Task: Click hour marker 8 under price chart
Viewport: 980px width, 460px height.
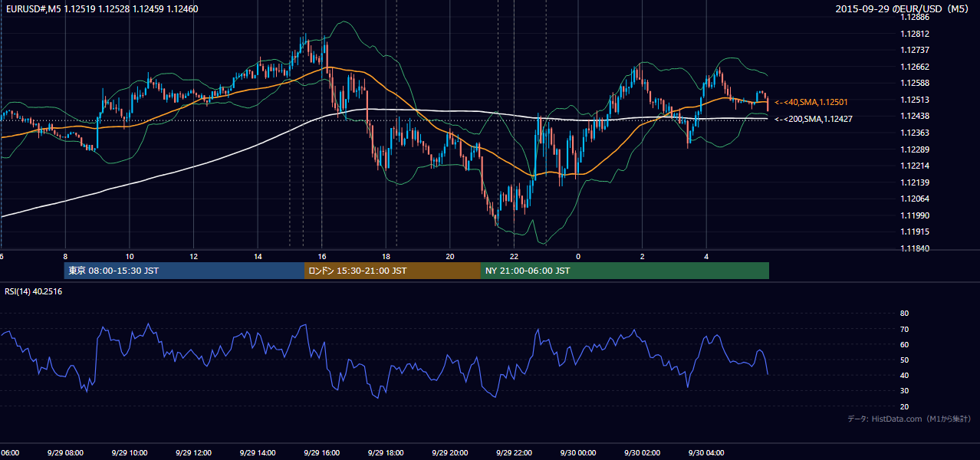Action: [x=65, y=256]
